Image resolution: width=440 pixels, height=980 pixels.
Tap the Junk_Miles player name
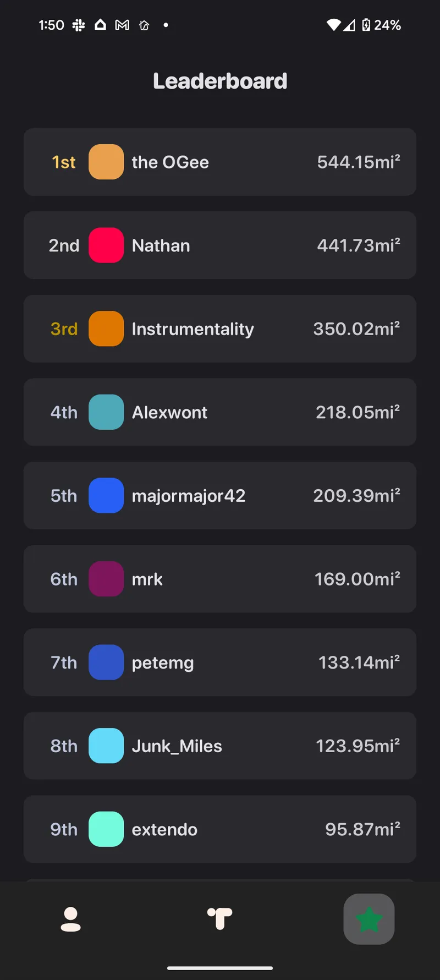click(177, 746)
